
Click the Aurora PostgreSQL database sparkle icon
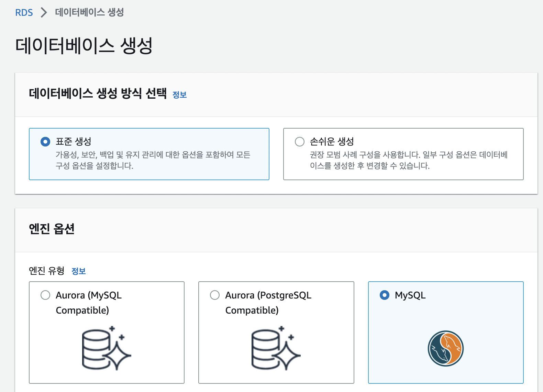coord(276,348)
